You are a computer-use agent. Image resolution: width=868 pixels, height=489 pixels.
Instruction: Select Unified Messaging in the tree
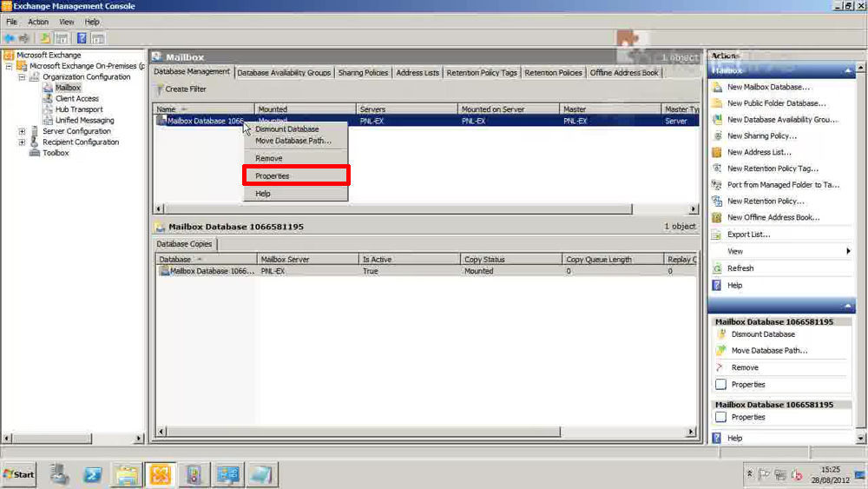pyautogui.click(x=85, y=120)
